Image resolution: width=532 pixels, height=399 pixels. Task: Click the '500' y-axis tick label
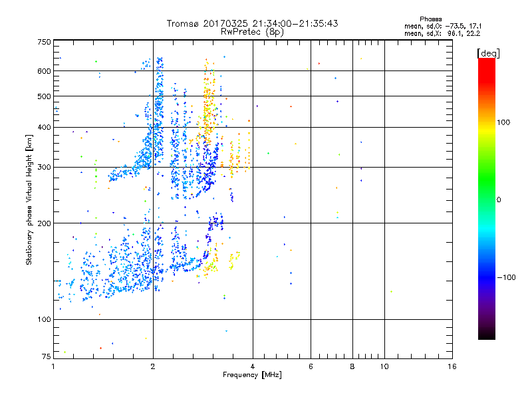click(45, 96)
